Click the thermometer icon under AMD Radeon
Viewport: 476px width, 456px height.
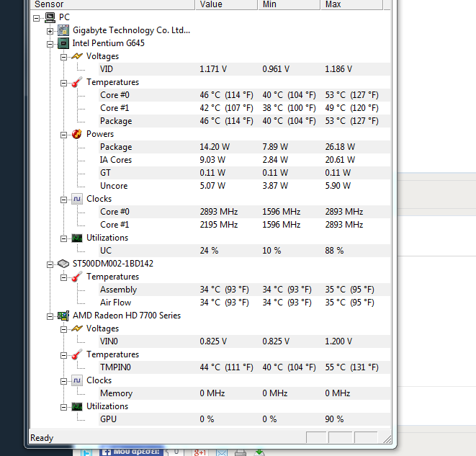pos(77,354)
